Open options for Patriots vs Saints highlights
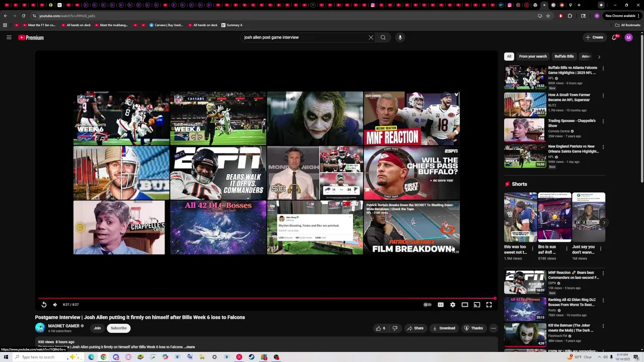 (x=603, y=147)
